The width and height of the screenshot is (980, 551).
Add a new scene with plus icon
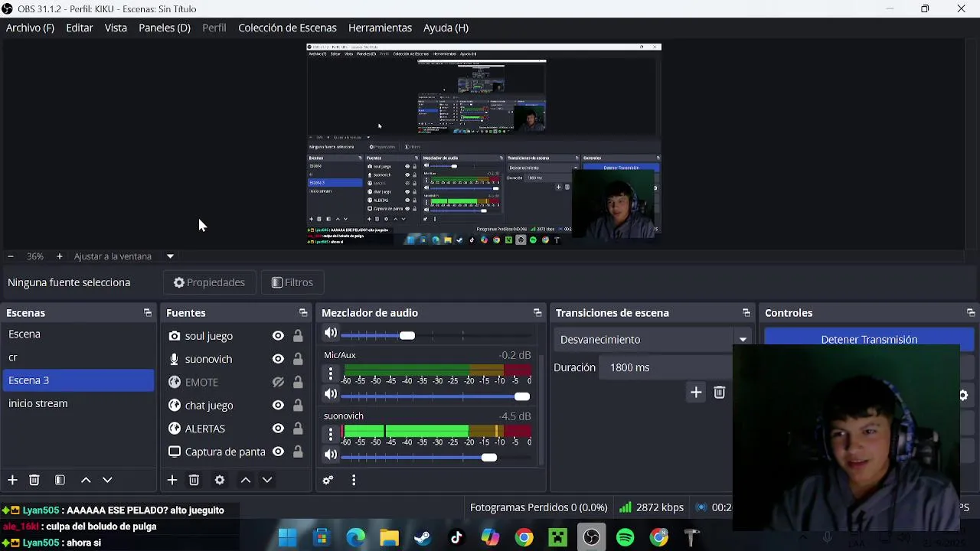tap(12, 480)
